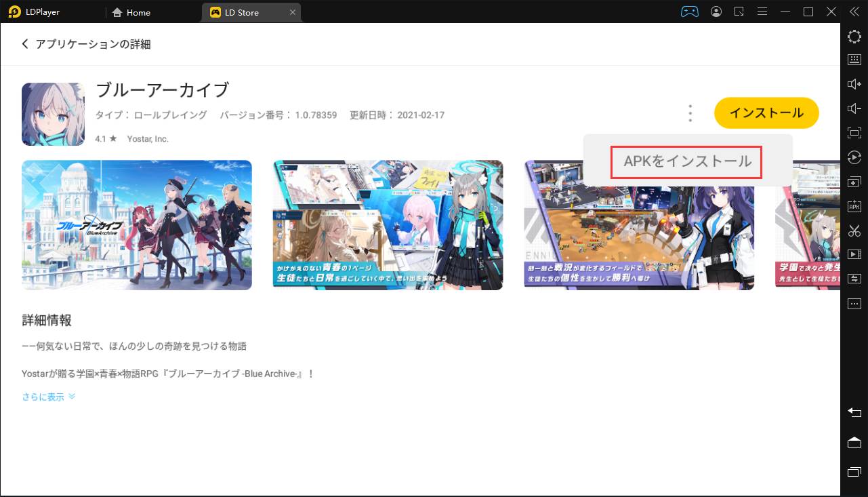Collapse the sidebar with double chevron icon
The image size is (868, 497).
(854, 12)
